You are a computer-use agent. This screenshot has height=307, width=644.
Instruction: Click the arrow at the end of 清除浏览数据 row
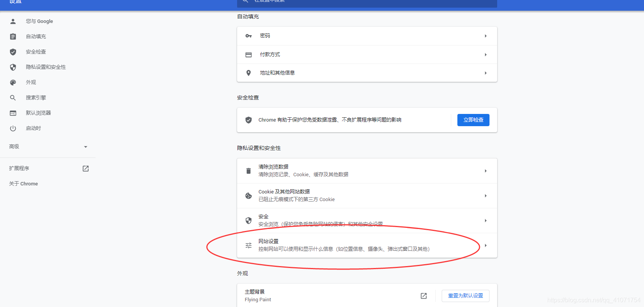click(486, 171)
